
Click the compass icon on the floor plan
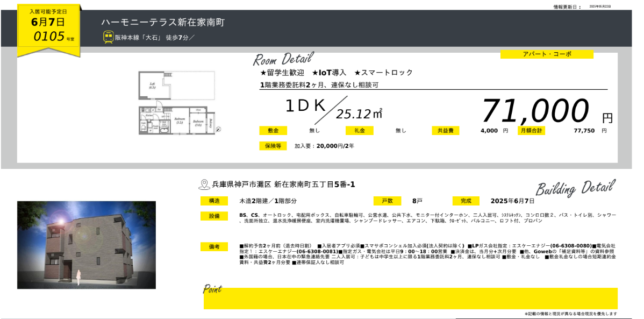click(x=219, y=130)
